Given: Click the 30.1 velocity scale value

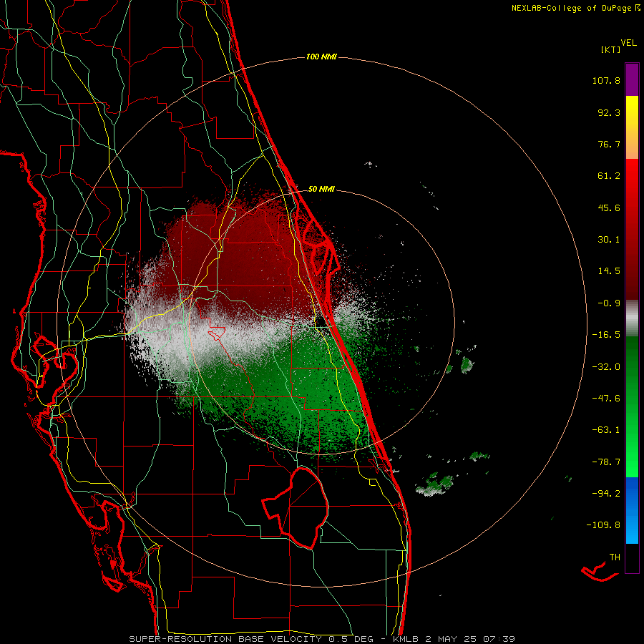Looking at the screenshot, I should pos(609,240).
